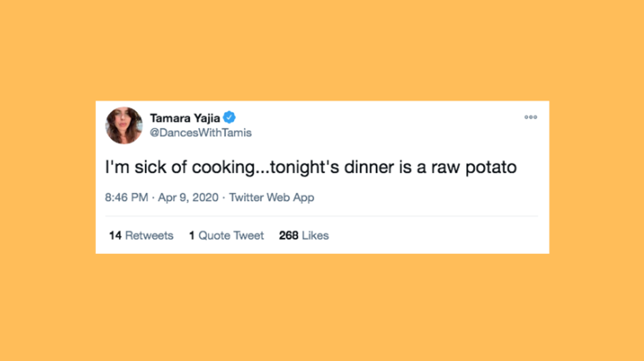View the list of 14 Retweets
The image size is (644, 361).
click(141, 235)
